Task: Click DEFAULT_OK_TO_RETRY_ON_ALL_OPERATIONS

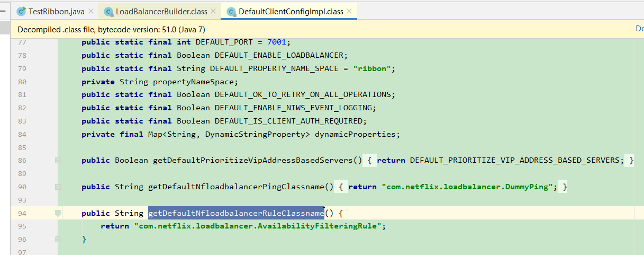Action: pyautogui.click(x=303, y=94)
